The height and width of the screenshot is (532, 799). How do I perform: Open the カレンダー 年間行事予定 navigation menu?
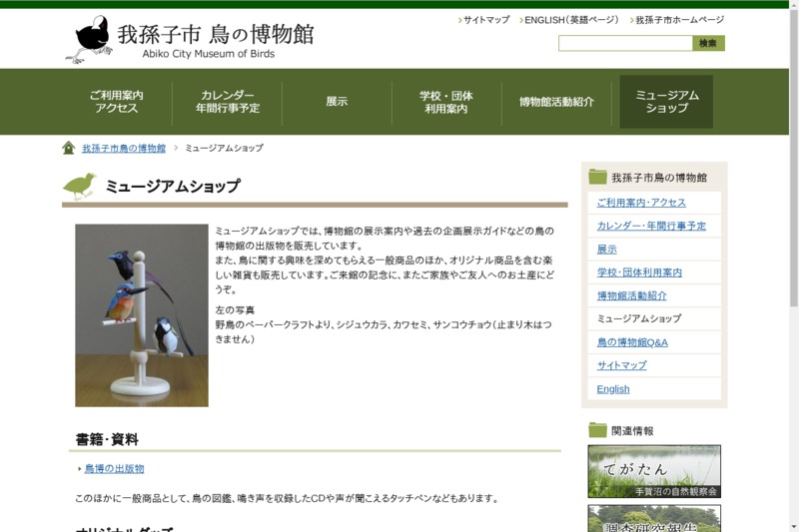[x=227, y=102]
